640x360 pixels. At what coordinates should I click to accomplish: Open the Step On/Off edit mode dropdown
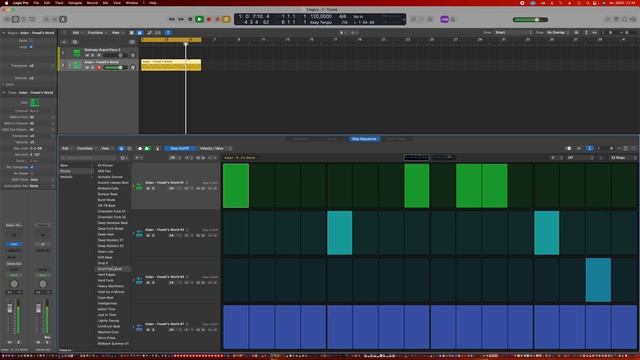click(181, 148)
